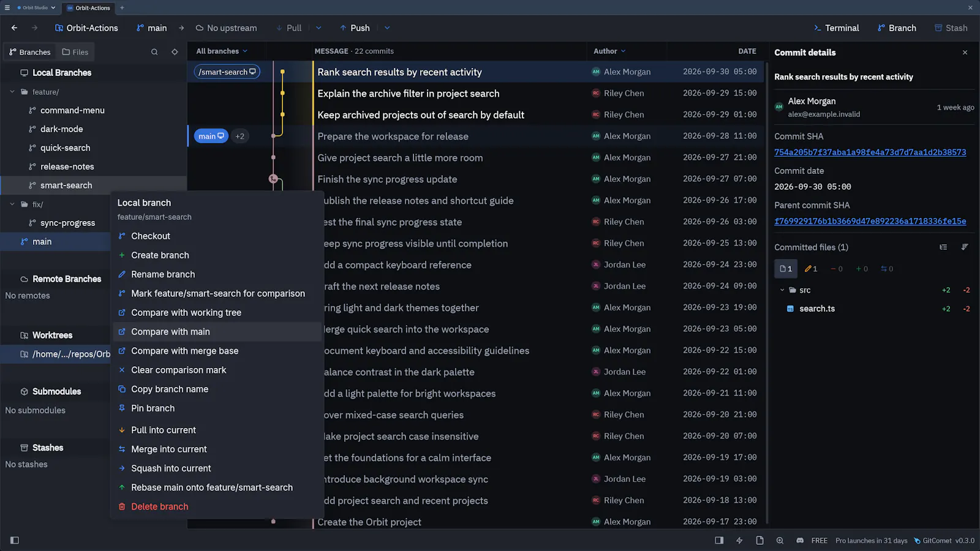Image resolution: width=980 pixels, height=551 pixels.
Task: Toggle the left sidebar panel icon
Action: tap(15, 541)
